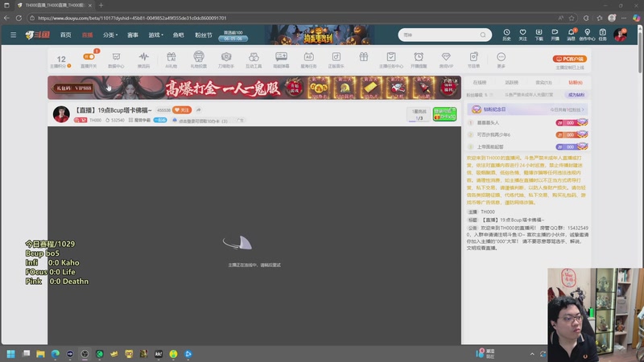Open the 互动工具 interactive tools icon
644x362 pixels.
coord(254,59)
